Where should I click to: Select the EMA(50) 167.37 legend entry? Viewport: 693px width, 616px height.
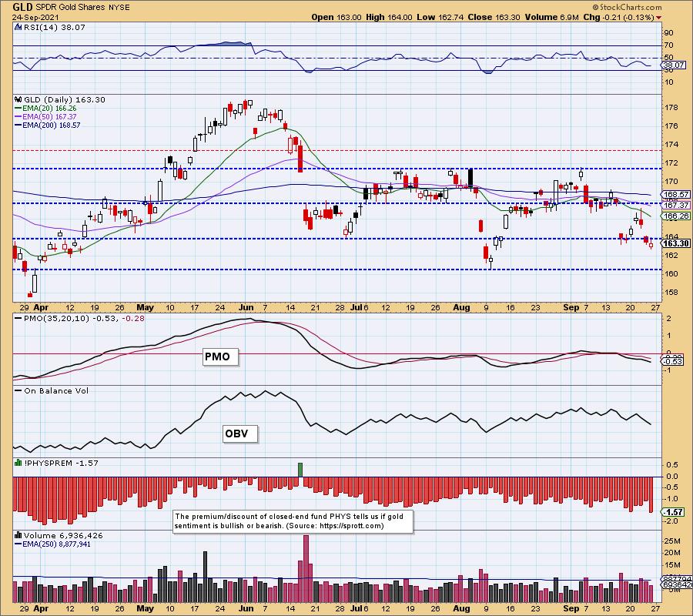point(45,117)
